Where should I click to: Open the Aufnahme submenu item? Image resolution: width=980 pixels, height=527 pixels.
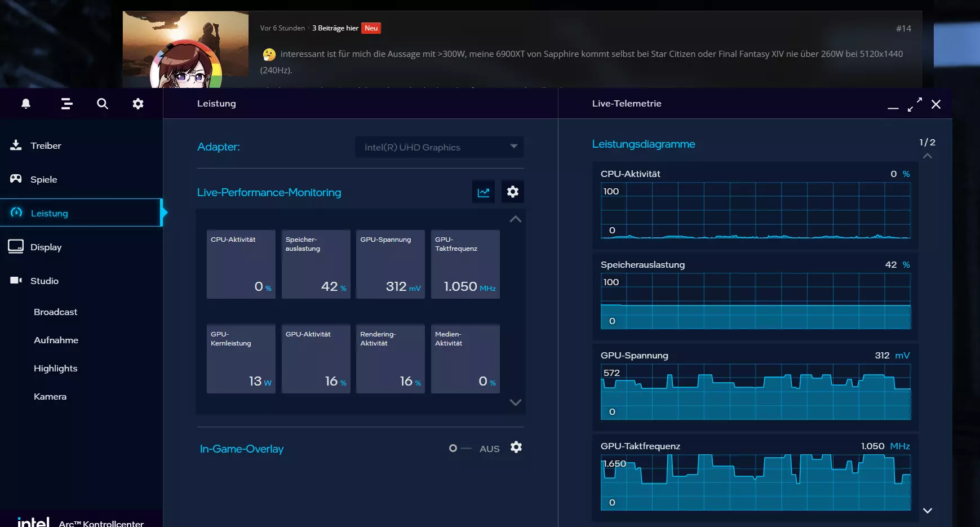(x=56, y=340)
